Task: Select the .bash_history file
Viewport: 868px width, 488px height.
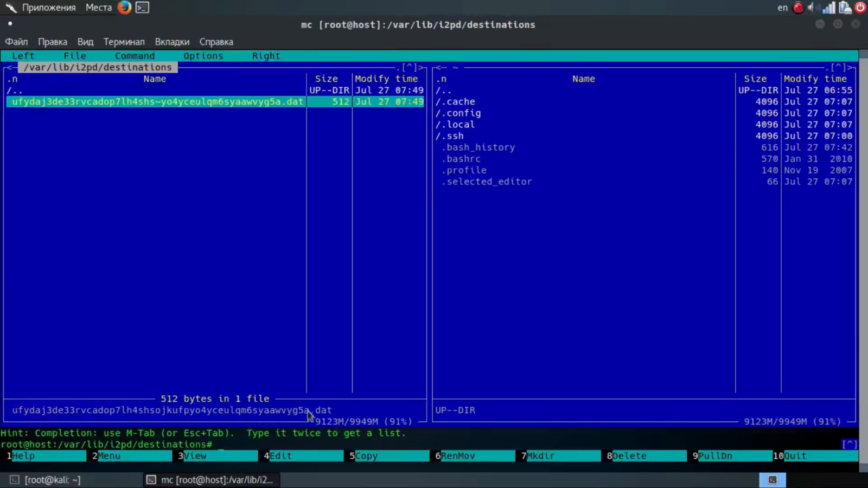Action: click(643, 147)
